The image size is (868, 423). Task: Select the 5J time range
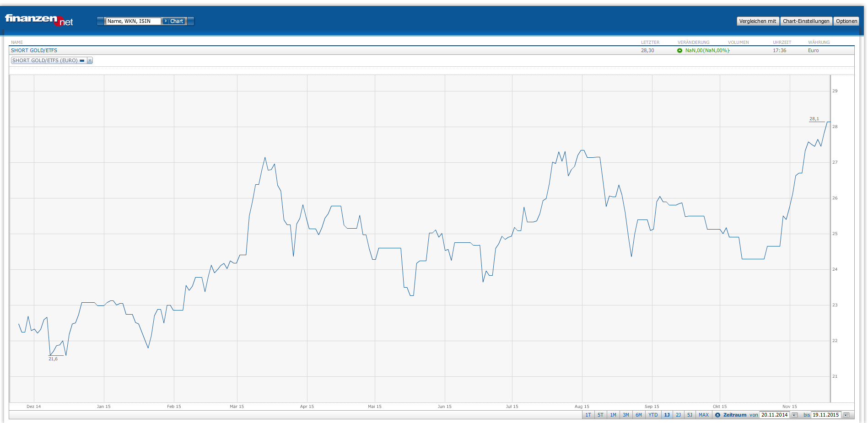[690, 415]
